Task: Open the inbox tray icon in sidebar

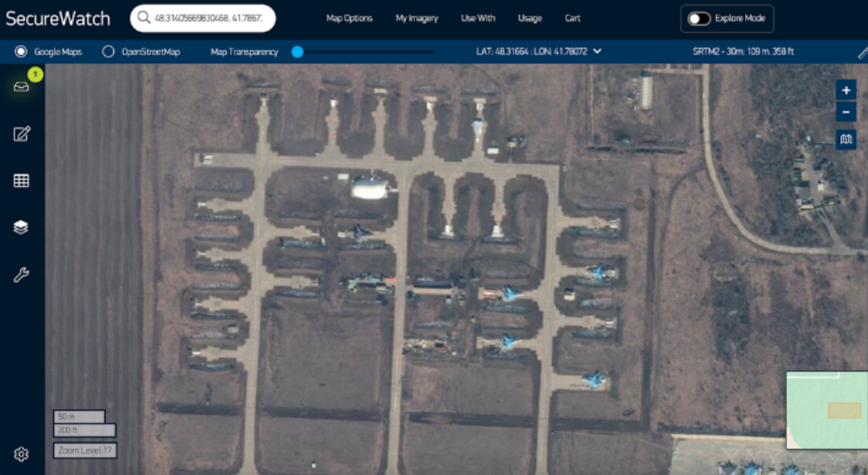Action: pyautogui.click(x=21, y=86)
